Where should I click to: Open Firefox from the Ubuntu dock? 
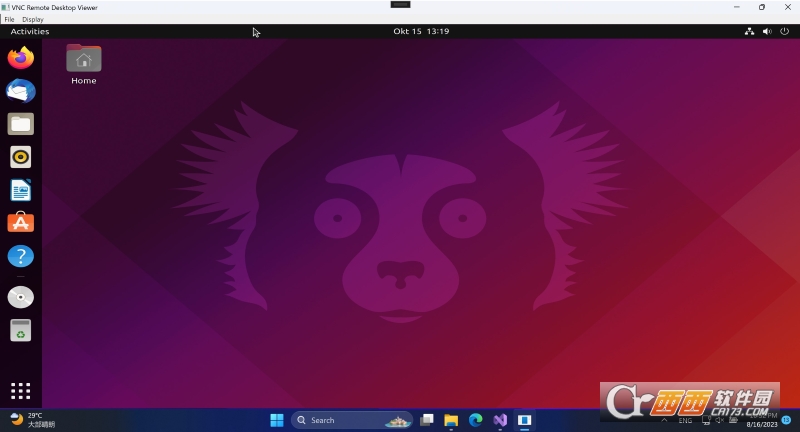20,58
